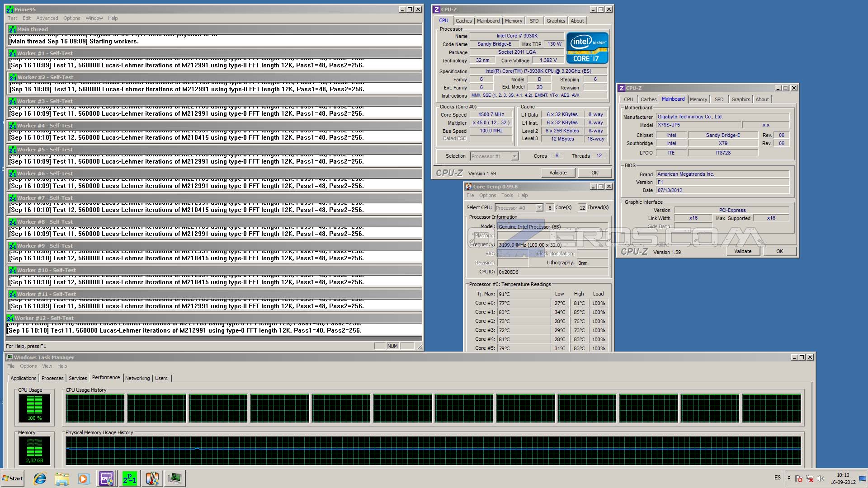Click Worker #5 Self-Test window icon
This screenshot has width=868, height=488.
(12, 150)
